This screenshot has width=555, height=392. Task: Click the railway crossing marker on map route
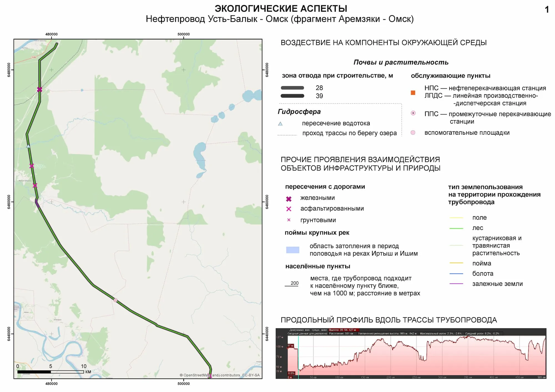[40, 89]
